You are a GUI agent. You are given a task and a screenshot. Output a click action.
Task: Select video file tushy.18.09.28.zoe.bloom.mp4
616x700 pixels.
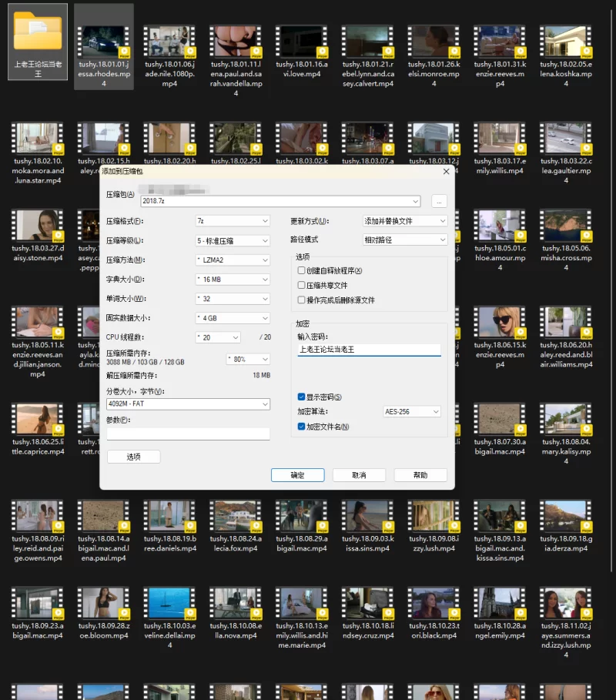pyautogui.click(x=103, y=614)
